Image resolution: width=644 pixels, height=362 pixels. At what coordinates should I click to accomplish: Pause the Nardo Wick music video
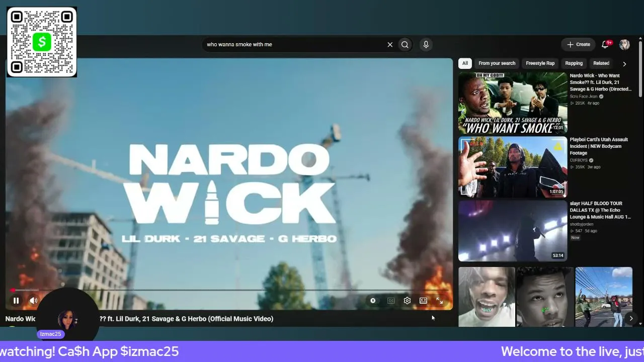16,301
